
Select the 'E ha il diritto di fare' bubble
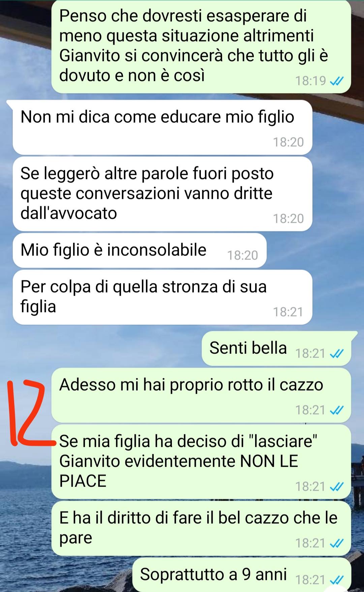[201, 528]
